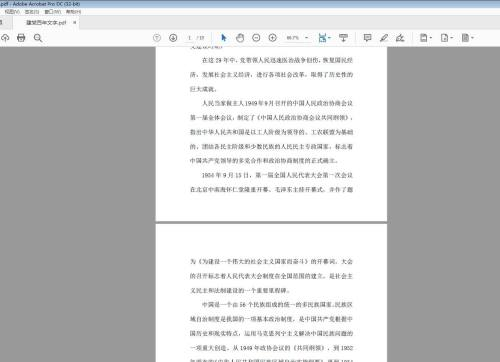This screenshot has height=362, width=500.
Task: Click the line beginning 在北京中南海怀仁堂
Action: 271,189
